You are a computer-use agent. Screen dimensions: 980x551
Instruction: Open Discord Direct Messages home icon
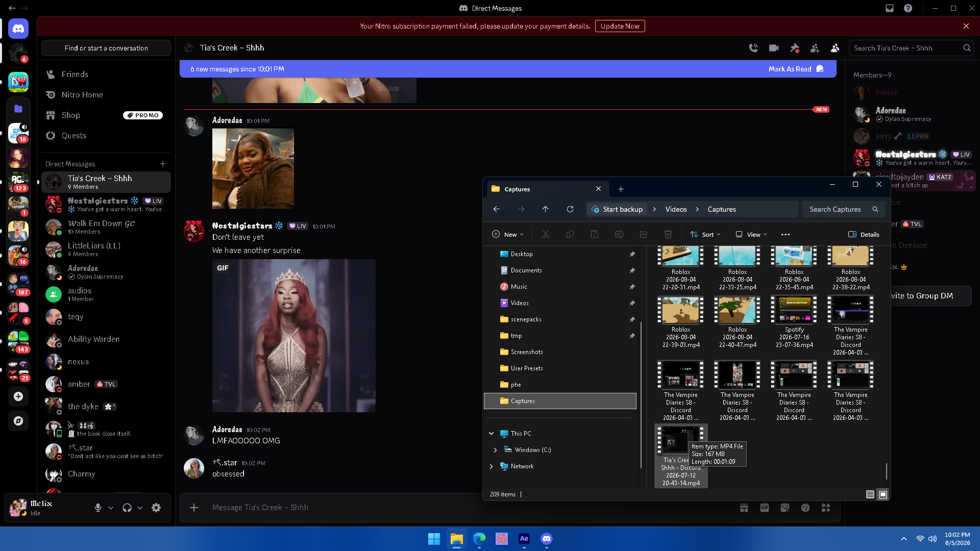pyautogui.click(x=18, y=29)
